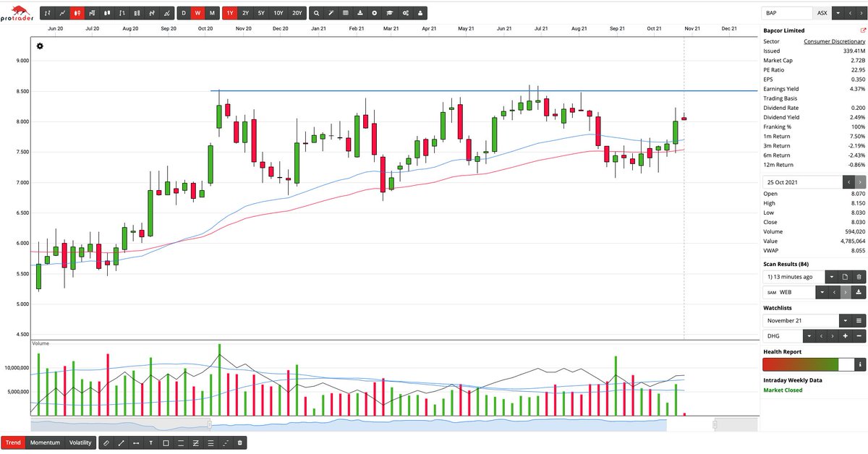Open the education graduation cap icon

coord(390,13)
